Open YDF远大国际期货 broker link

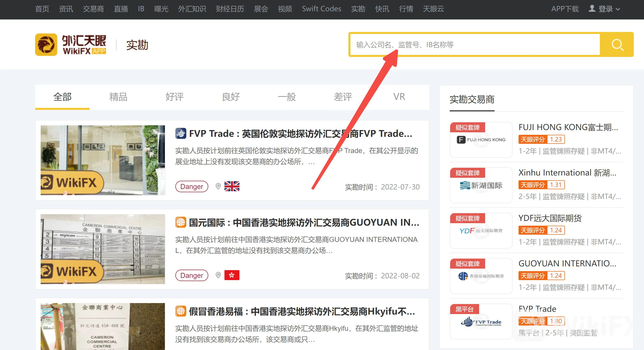(550, 218)
